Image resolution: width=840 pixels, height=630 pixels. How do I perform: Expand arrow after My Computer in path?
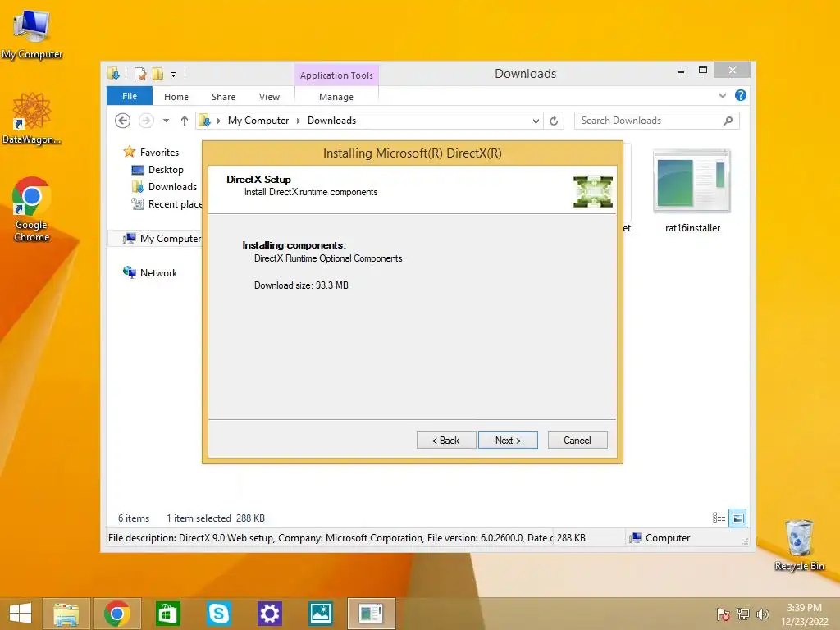click(299, 121)
